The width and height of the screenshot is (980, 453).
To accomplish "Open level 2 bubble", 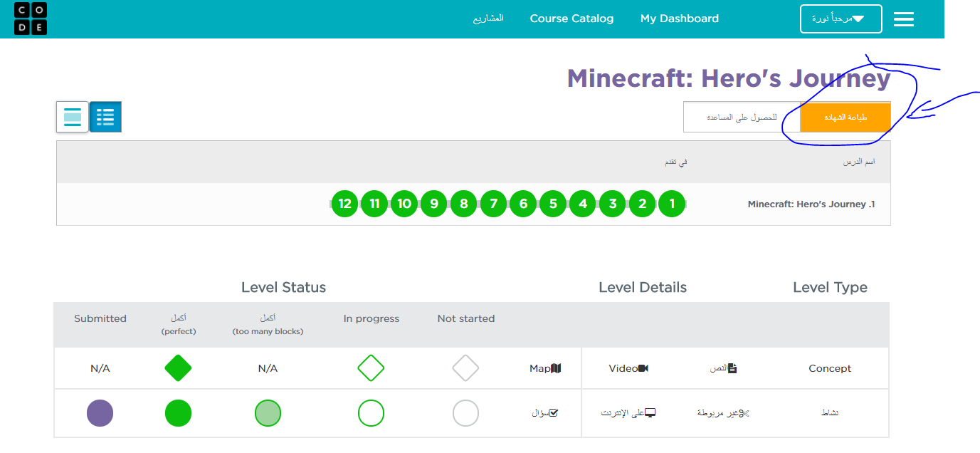I will point(642,204).
